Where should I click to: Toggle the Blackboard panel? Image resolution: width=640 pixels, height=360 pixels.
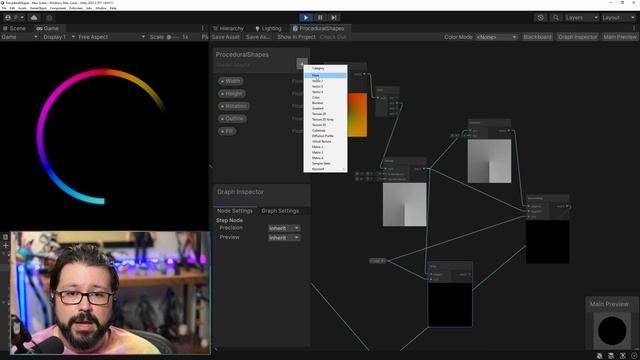538,37
